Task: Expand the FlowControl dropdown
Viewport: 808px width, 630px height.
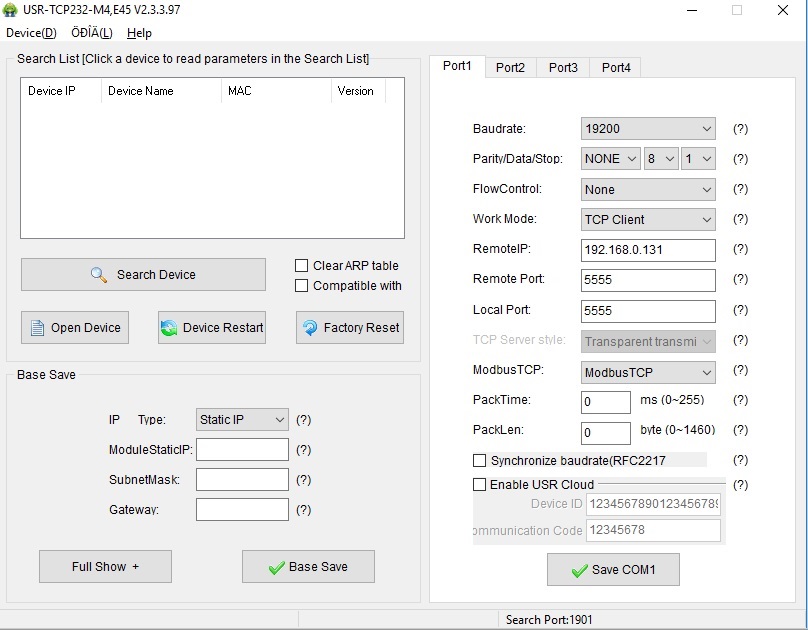Action: (x=648, y=190)
